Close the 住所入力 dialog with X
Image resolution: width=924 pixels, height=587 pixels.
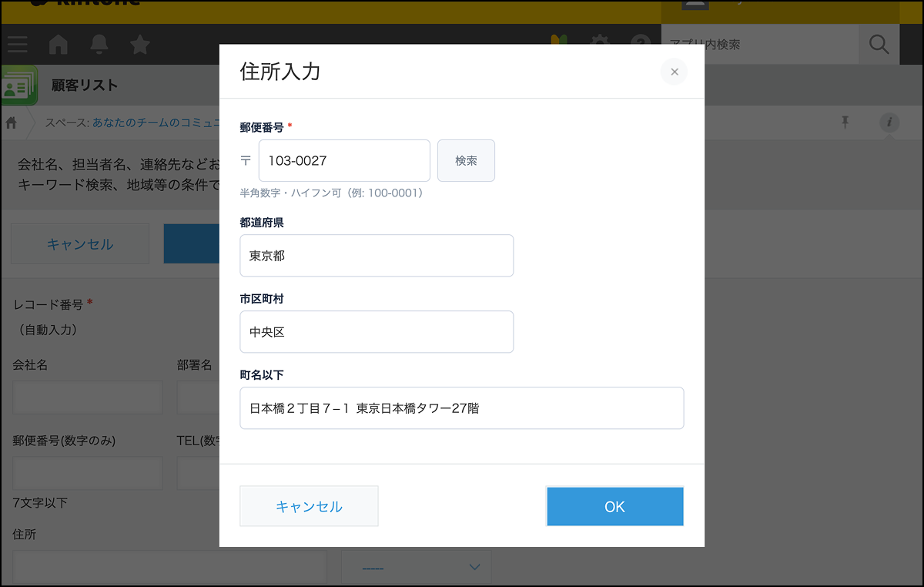pos(674,72)
